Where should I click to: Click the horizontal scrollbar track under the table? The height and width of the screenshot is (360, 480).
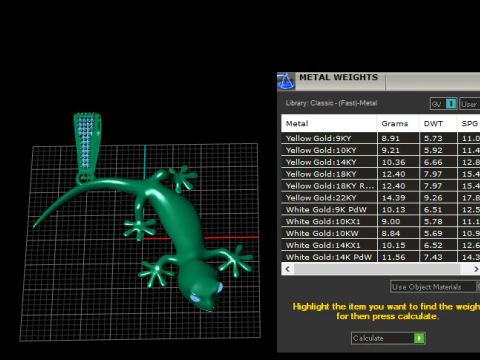pos(377,269)
